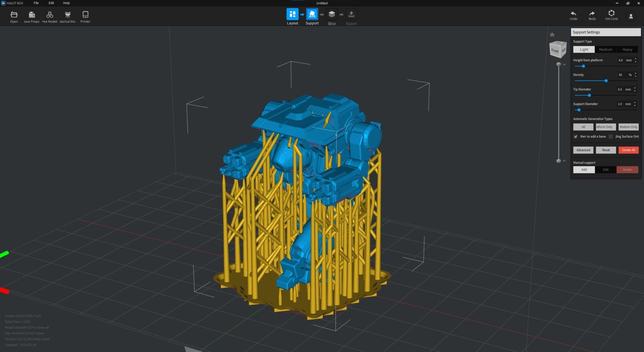
Task: Open the Help menu
Action: point(66,3)
